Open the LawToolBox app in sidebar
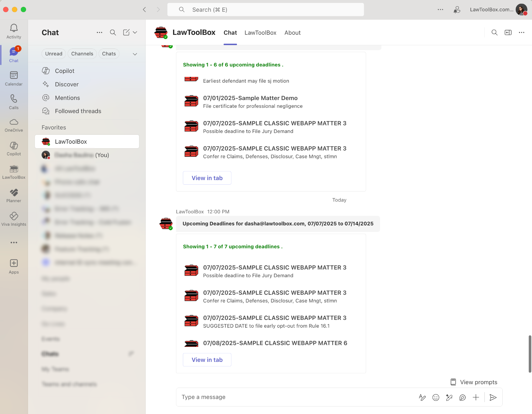 14,172
